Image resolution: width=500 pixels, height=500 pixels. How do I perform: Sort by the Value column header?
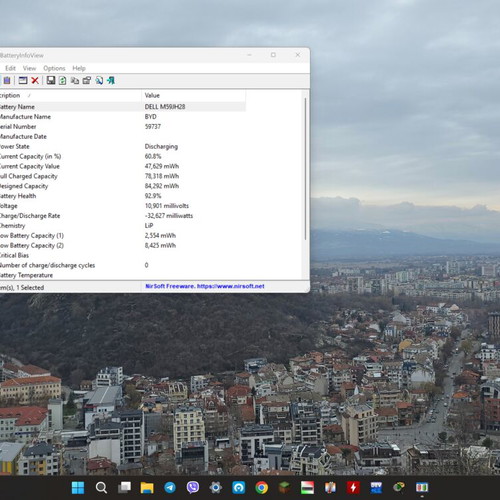(x=193, y=95)
